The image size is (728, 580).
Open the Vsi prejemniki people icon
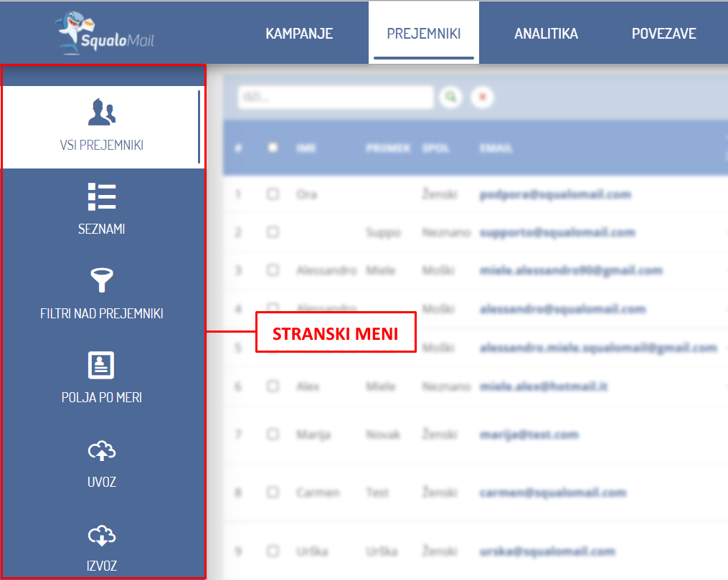tap(102, 113)
